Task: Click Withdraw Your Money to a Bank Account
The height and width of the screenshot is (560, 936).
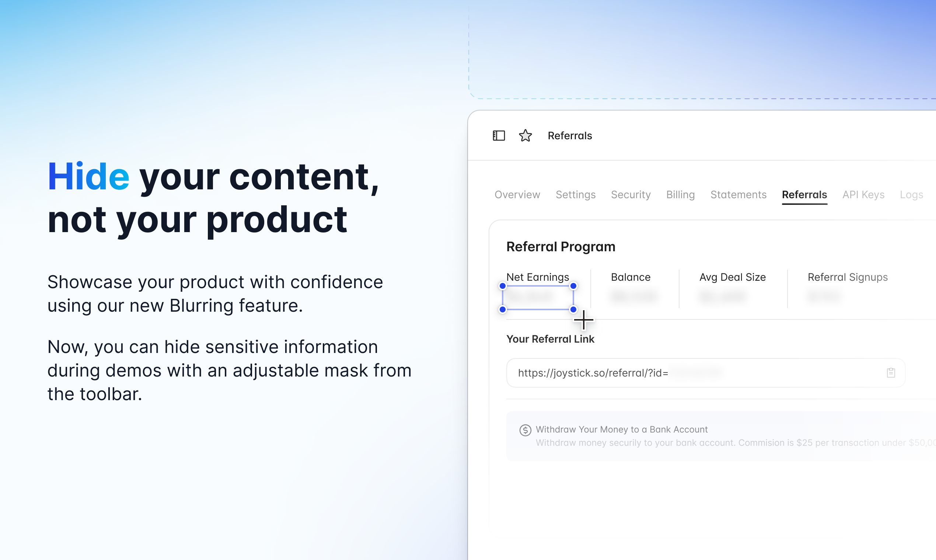Action: 621,430
